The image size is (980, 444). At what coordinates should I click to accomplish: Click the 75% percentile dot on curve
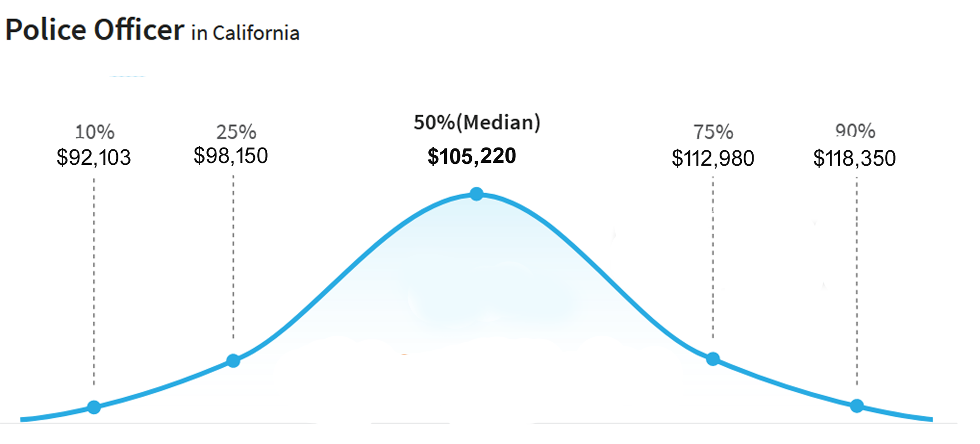tap(713, 359)
